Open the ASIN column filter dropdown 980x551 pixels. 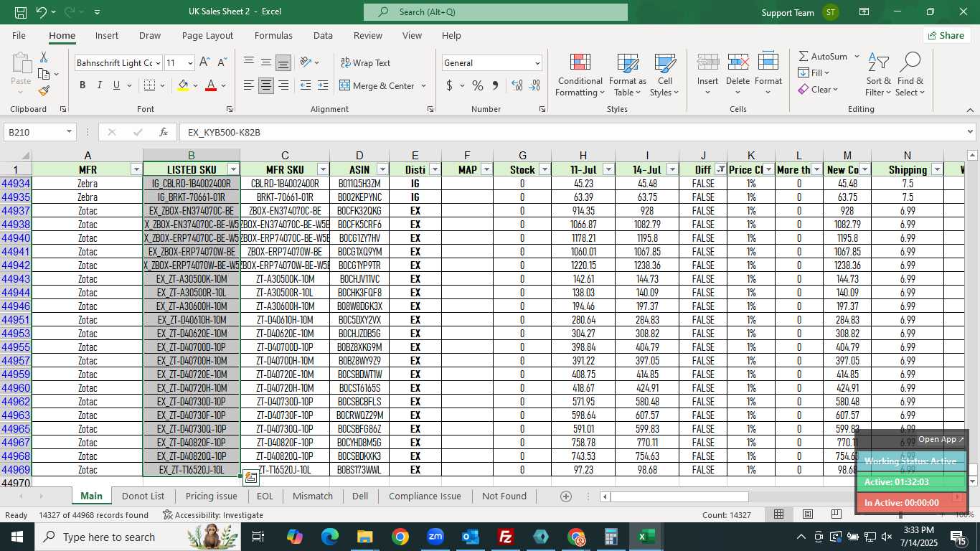(382, 169)
